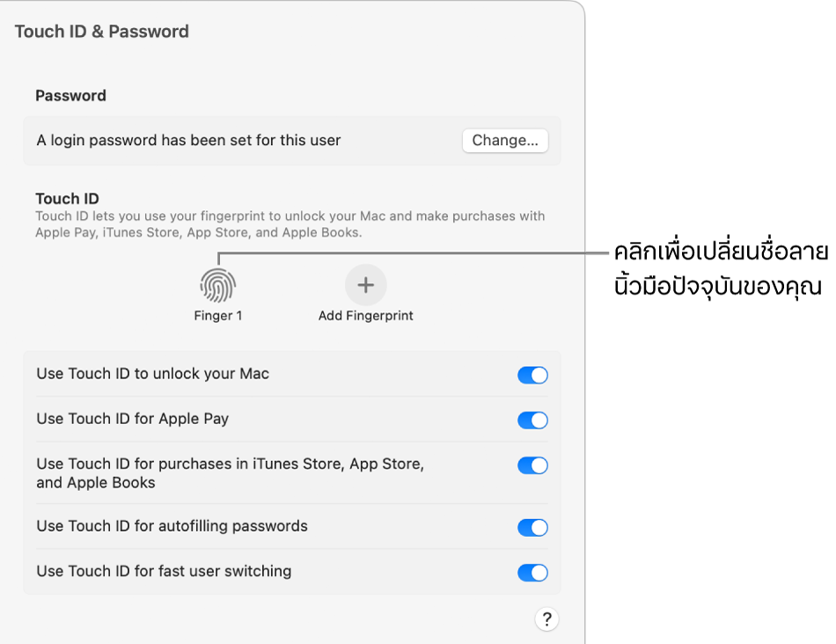Disable Use Touch ID to unlock your Mac
The height and width of the screenshot is (644, 836).
coord(532,375)
